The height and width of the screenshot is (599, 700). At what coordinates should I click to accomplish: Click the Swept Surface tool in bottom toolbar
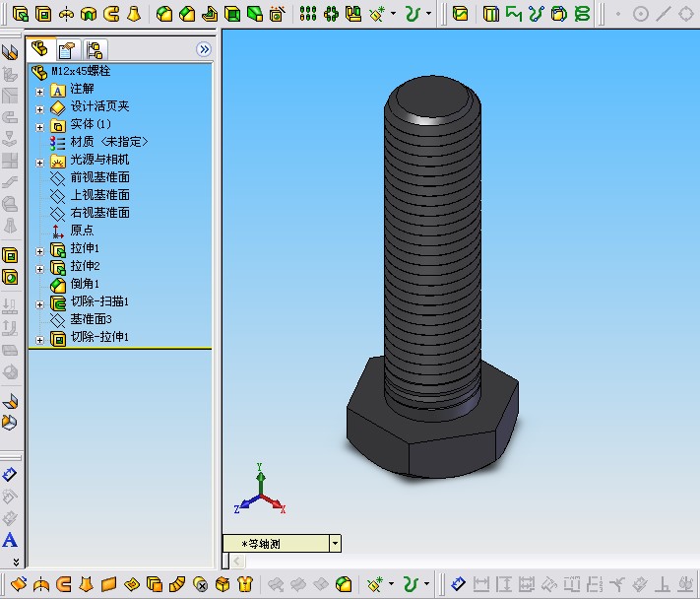point(64,583)
